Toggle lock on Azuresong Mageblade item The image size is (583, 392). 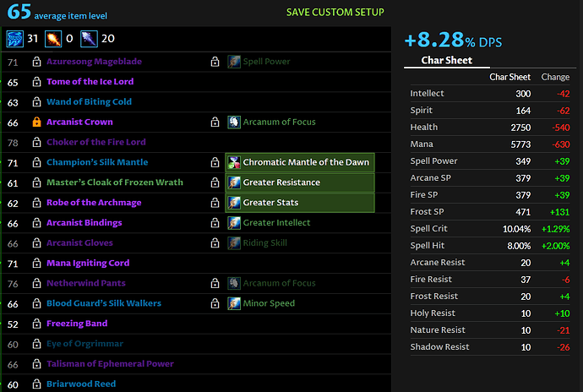pos(36,62)
